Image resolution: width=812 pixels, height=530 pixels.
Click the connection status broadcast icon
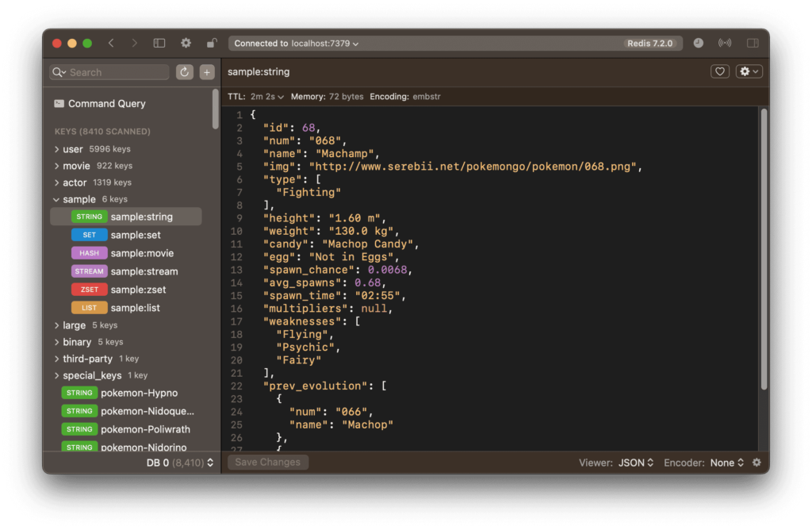coord(724,43)
